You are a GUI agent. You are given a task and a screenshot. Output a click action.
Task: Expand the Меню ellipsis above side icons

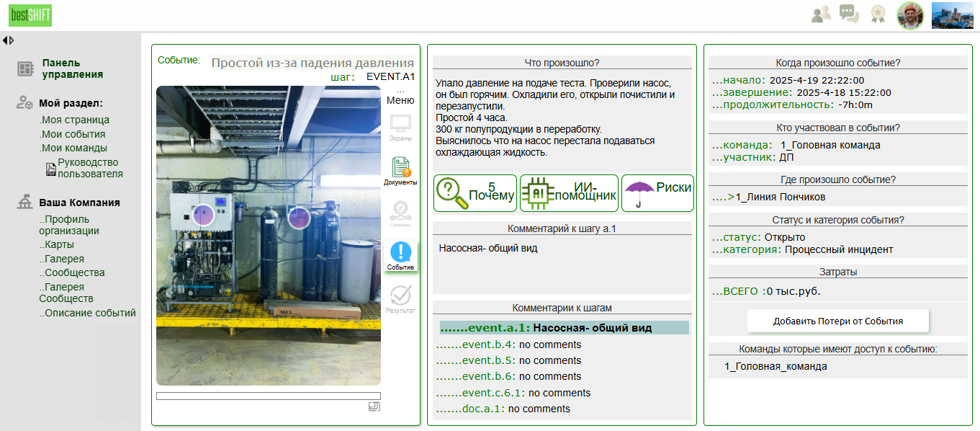(400, 96)
